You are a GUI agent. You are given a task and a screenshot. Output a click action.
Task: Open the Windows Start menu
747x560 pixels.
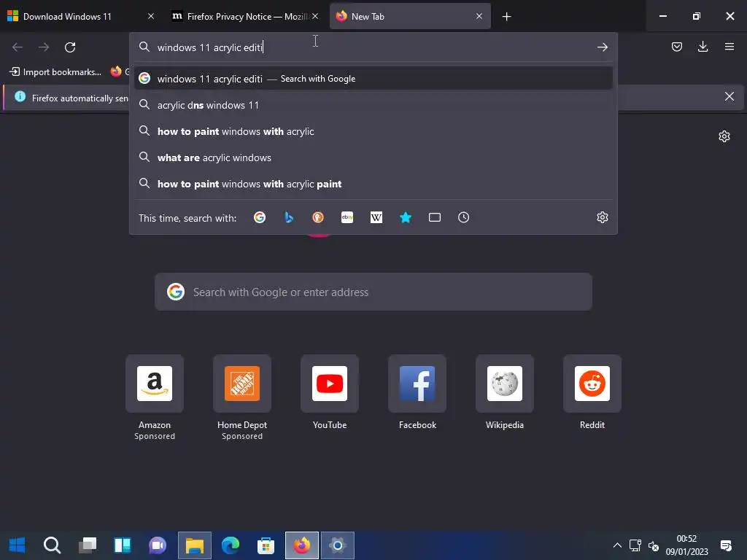(18, 545)
